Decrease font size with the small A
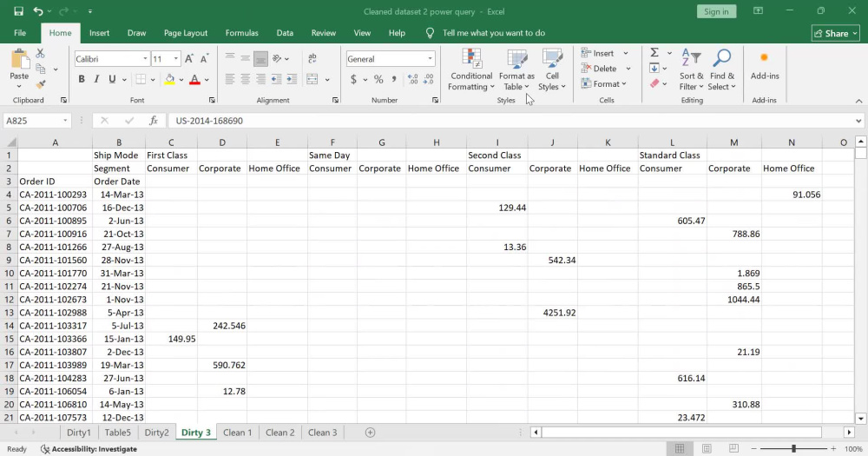The image size is (868, 456). point(204,59)
